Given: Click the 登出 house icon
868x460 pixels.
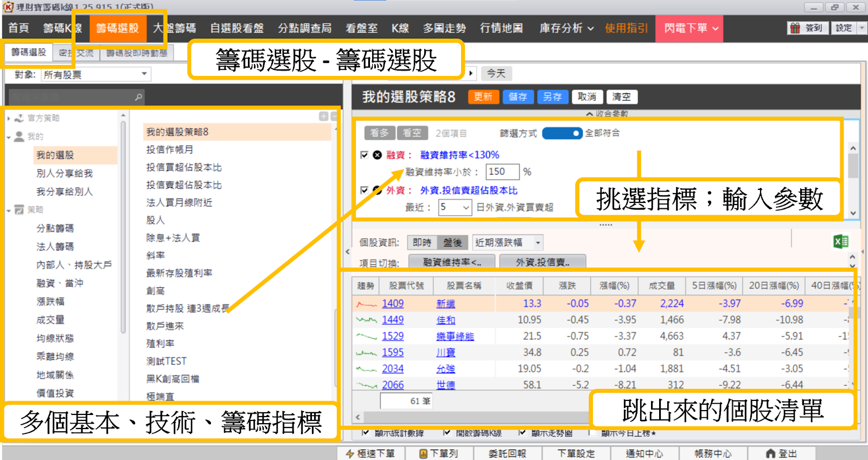Looking at the screenshot, I should tap(771, 453).
